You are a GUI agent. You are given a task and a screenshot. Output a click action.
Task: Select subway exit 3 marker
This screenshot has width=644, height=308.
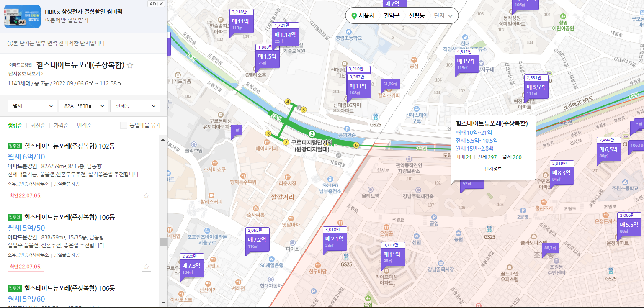(x=268, y=133)
